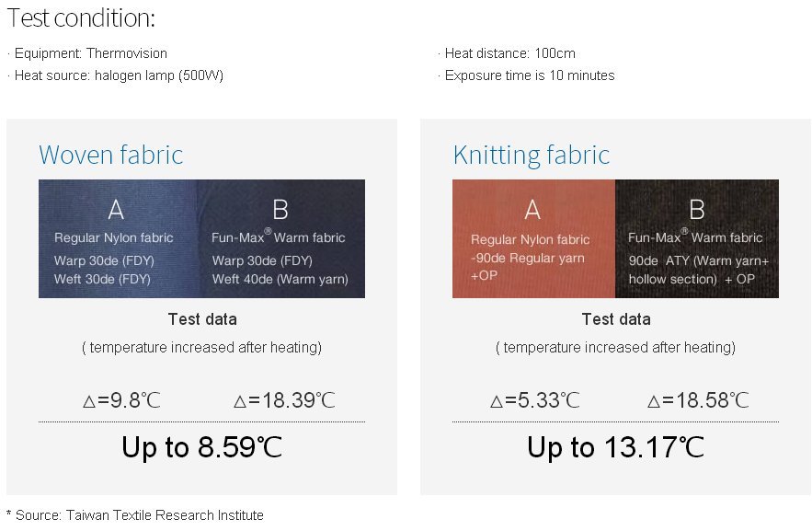812x531 pixels.
Task: Select the dark knitting fabric B swatch
Action: pyautogui.click(x=697, y=239)
